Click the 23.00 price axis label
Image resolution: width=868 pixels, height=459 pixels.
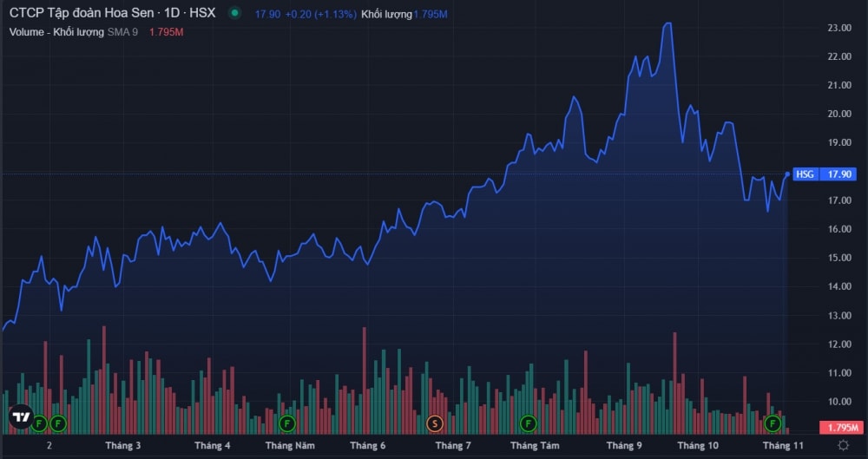[839, 28]
